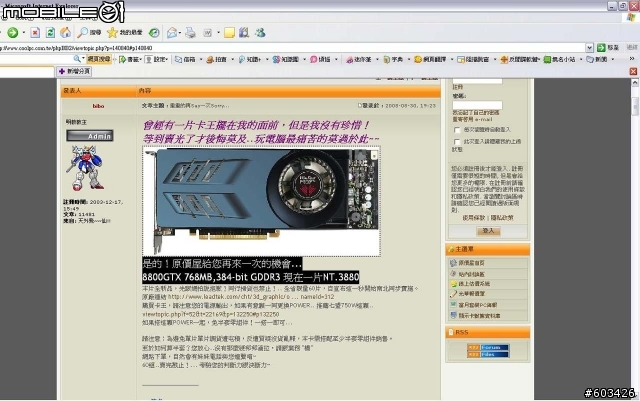Click the RSS Files badge
This screenshot has width=640, height=401.
[488, 354]
